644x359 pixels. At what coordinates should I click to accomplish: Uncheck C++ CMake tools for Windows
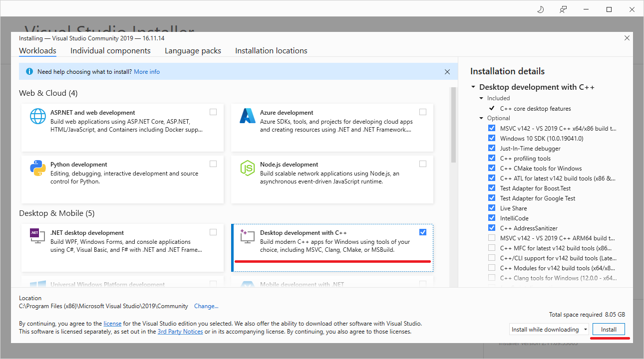492,168
